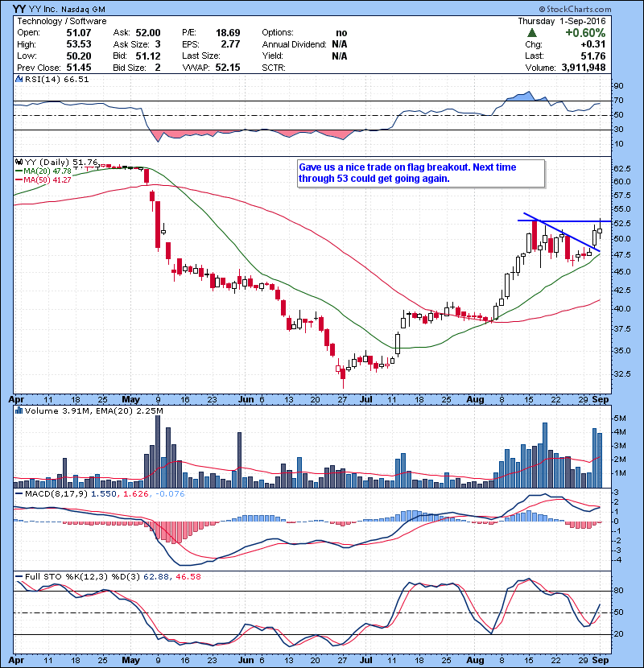
Task: Click the date 'Thursday 1-Sep-2016'
Action: (562, 21)
